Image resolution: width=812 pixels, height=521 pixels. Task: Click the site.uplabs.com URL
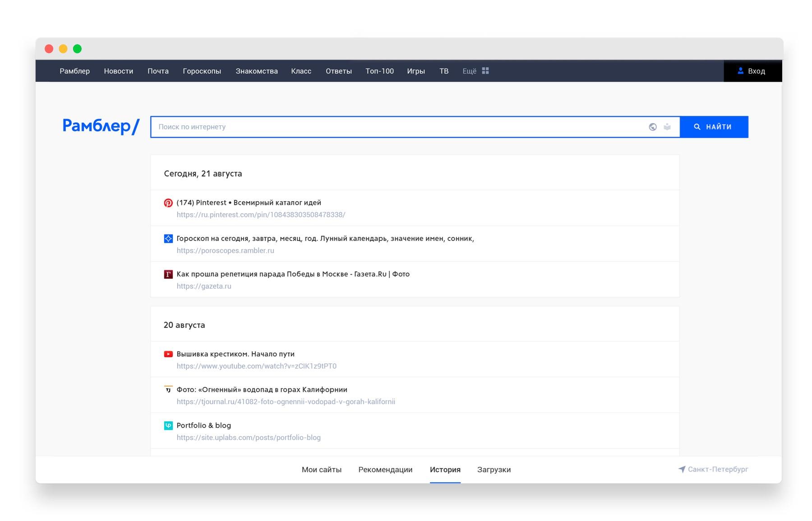coord(249,438)
